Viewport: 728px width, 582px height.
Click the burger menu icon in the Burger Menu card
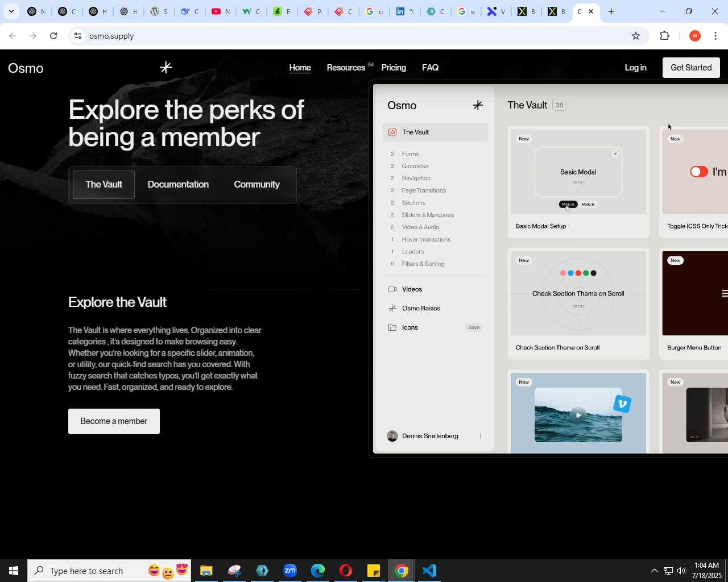725,293
